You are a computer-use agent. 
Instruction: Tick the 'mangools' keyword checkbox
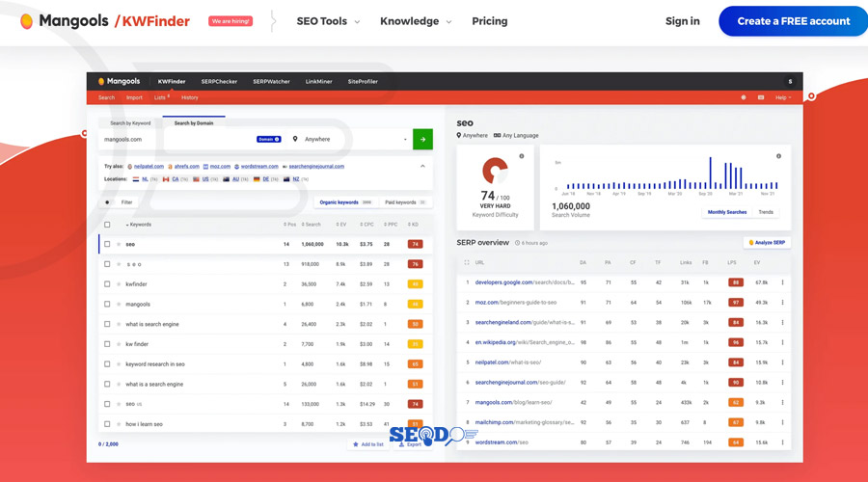[107, 305]
